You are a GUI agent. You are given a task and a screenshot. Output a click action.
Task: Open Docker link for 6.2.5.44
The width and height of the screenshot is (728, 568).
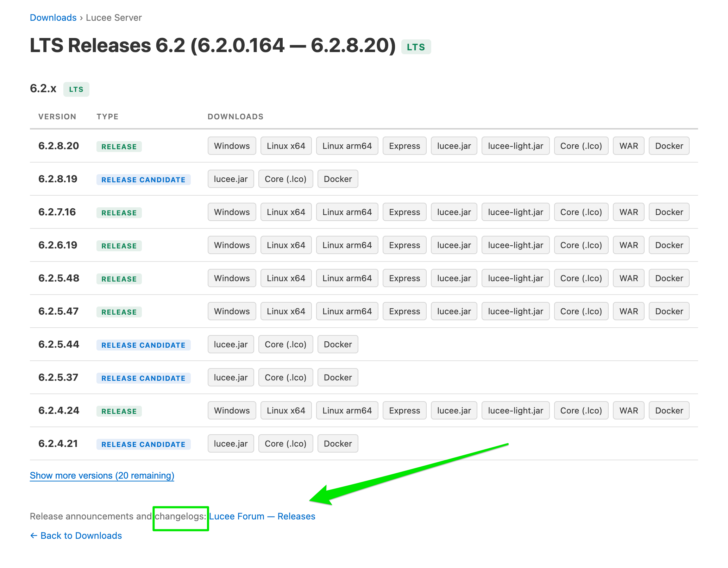[x=338, y=344]
